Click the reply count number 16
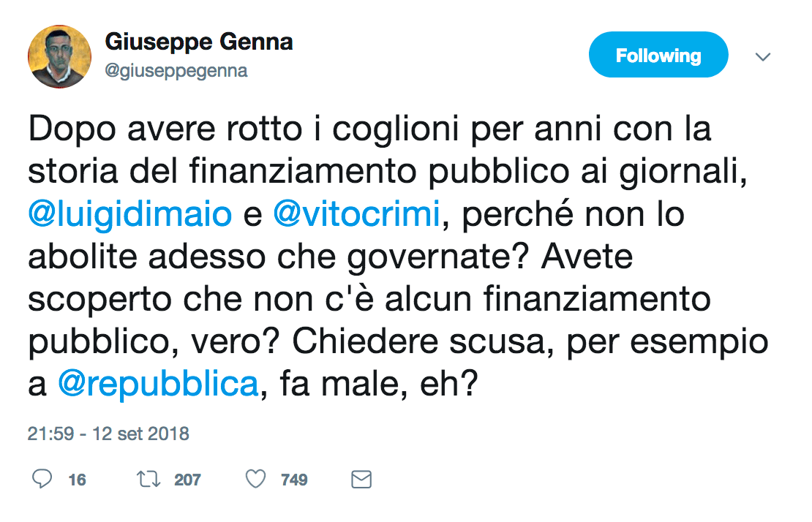Viewport: 812px width, 522px height. pos(77,480)
